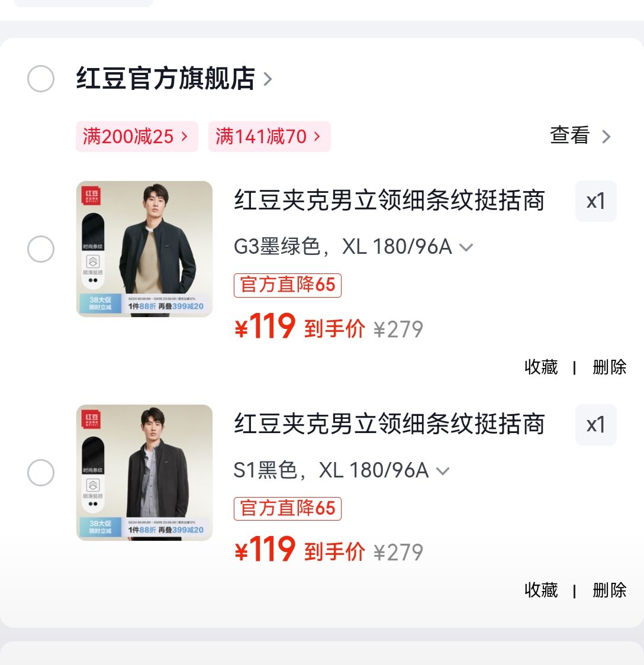Select the S1黑色 jacket item checkbox
Image resolution: width=644 pixels, height=665 pixels.
point(41,473)
